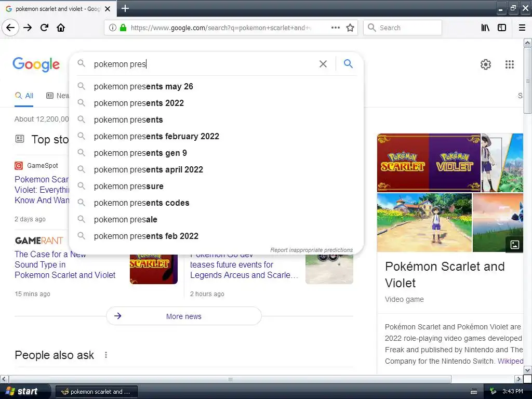Open trainer on path gameplay image thumbnail

click(424, 222)
